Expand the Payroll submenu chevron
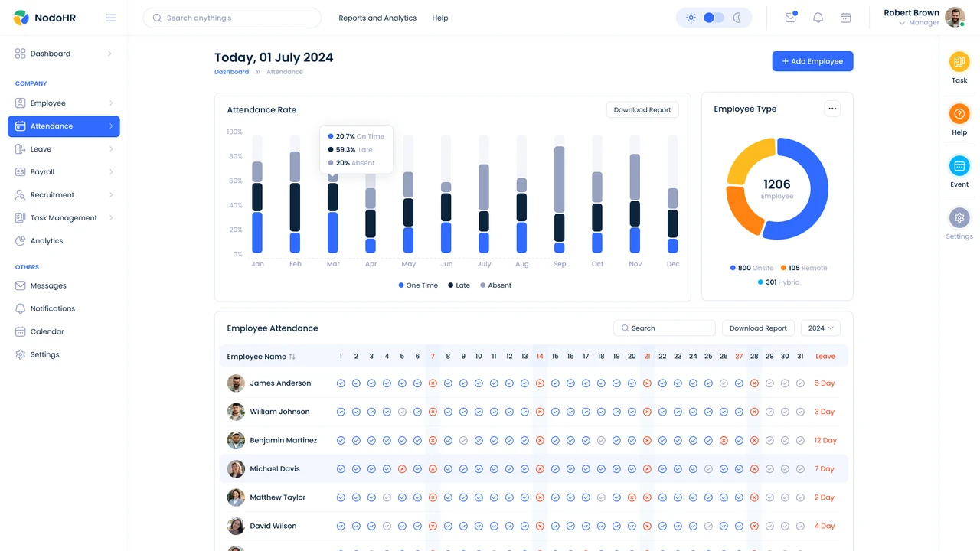The width and height of the screenshot is (980, 551). (x=111, y=172)
